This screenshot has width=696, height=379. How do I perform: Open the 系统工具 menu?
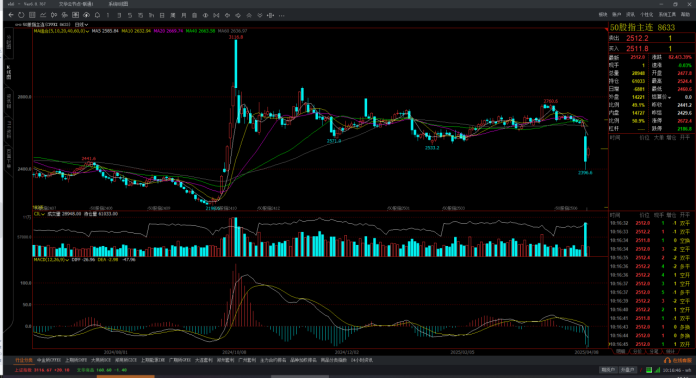pyautogui.click(x=667, y=15)
